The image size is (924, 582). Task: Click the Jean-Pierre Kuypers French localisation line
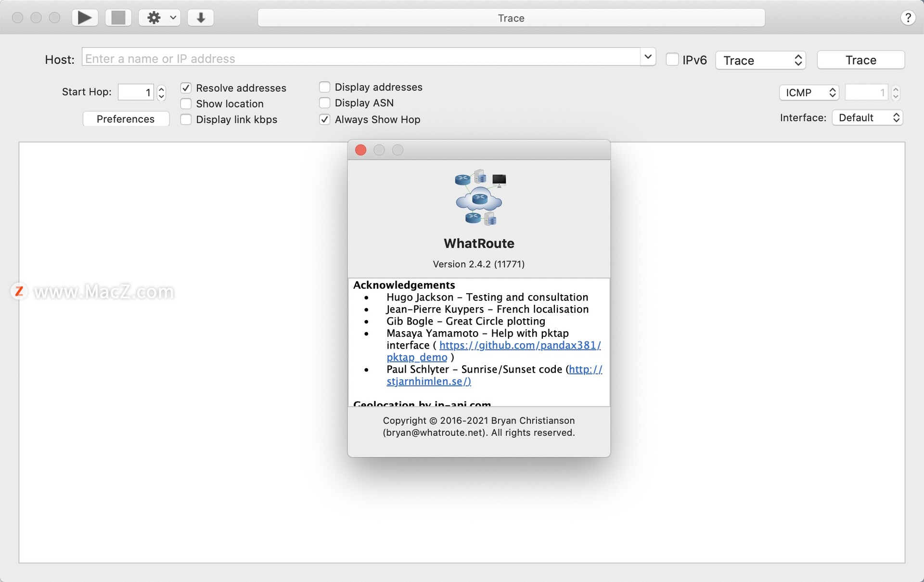[487, 309]
